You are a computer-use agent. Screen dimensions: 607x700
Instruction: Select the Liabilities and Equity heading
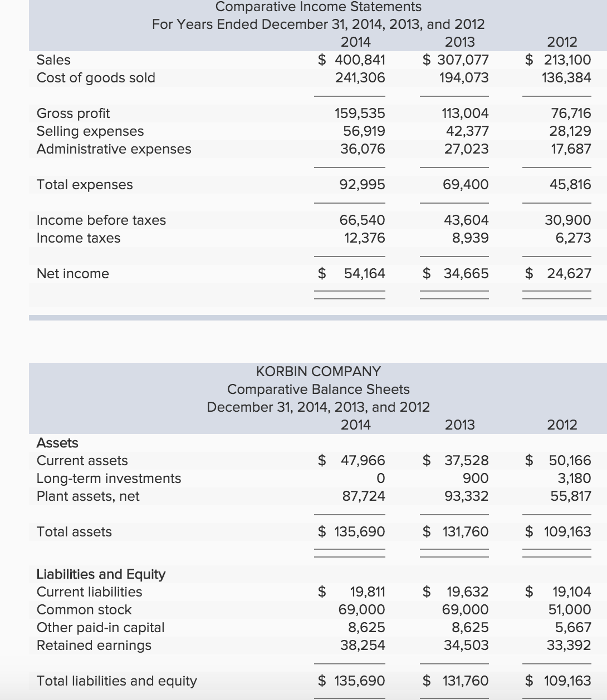coord(100,574)
